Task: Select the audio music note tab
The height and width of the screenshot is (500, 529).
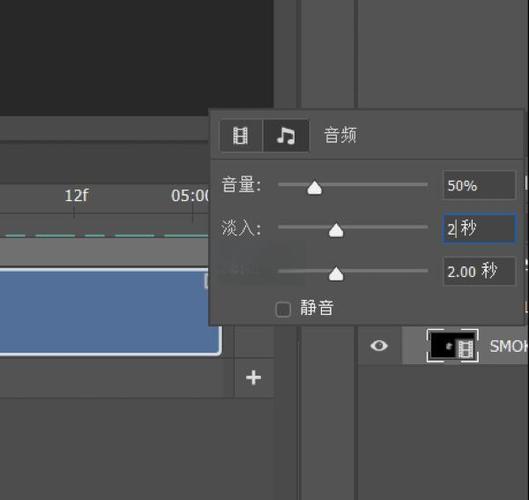Action: click(x=286, y=136)
